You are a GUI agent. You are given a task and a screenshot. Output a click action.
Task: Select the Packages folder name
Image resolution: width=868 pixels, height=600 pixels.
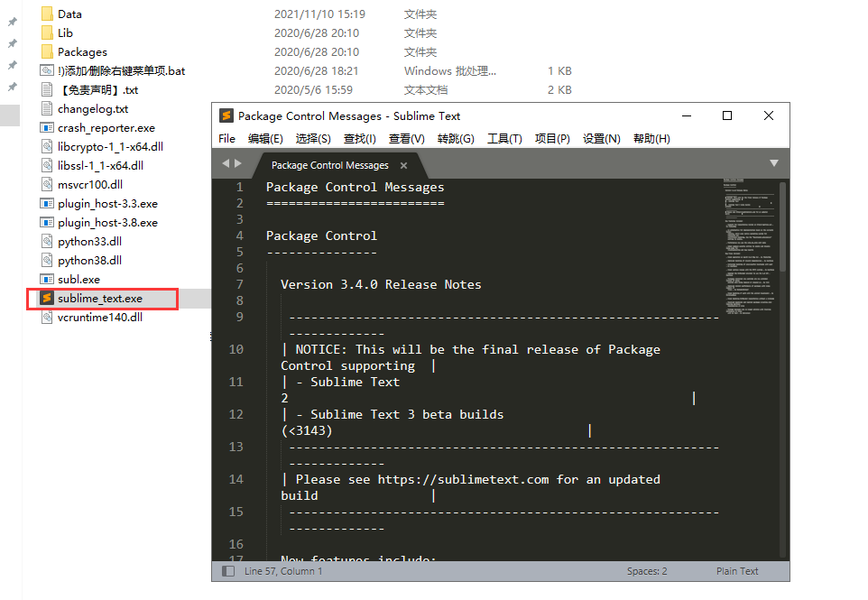[x=82, y=52]
